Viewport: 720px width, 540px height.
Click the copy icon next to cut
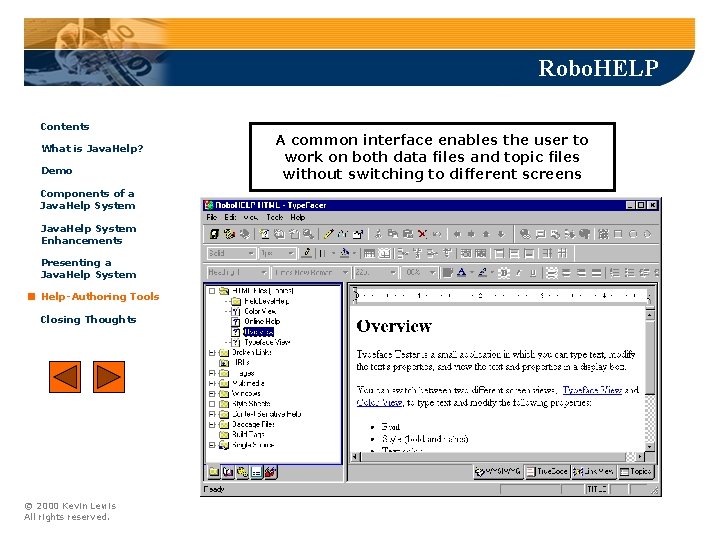click(x=393, y=234)
